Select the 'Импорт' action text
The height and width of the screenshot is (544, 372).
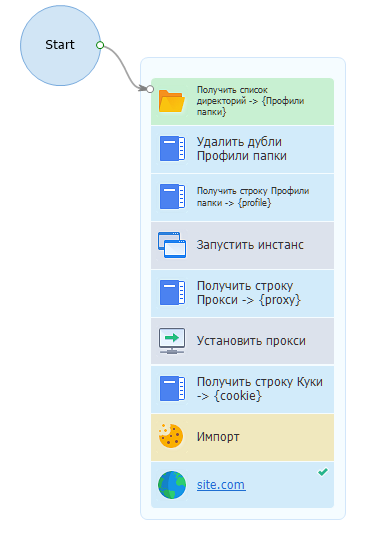click(x=218, y=437)
